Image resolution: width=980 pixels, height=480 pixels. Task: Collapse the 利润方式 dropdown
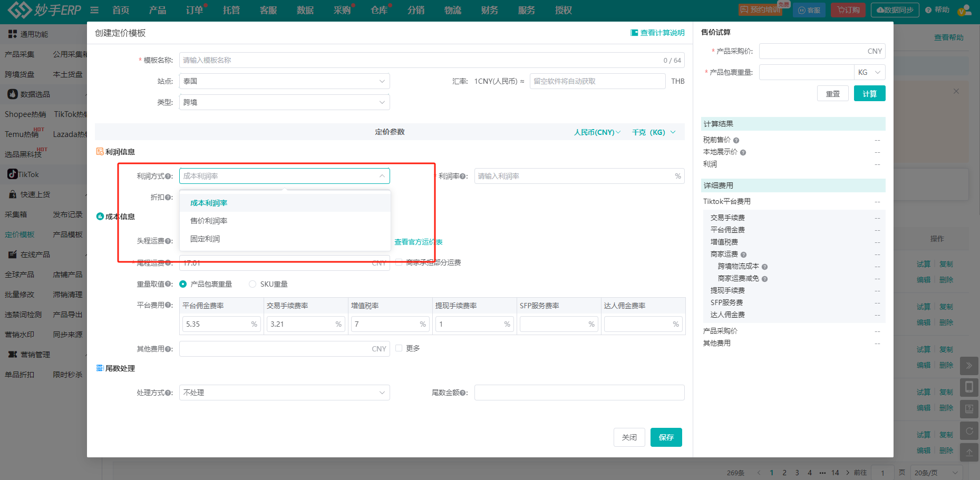tap(285, 176)
